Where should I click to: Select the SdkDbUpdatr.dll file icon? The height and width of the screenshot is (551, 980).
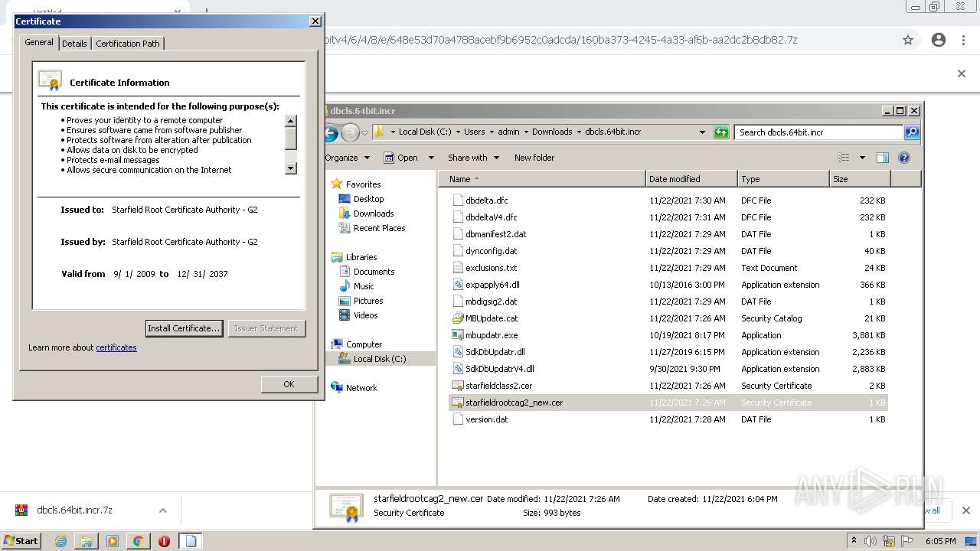458,352
